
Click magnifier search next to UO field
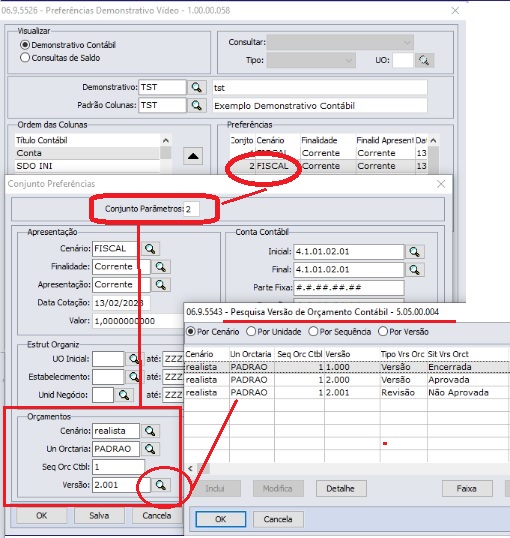click(x=424, y=60)
